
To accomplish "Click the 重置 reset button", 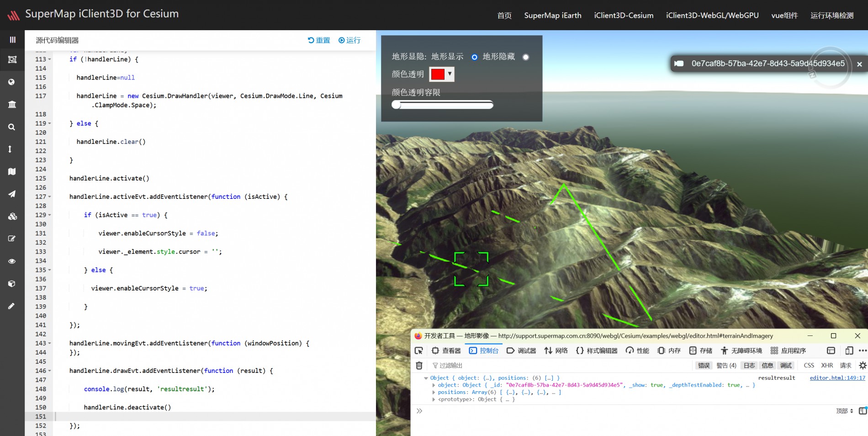I will [319, 40].
